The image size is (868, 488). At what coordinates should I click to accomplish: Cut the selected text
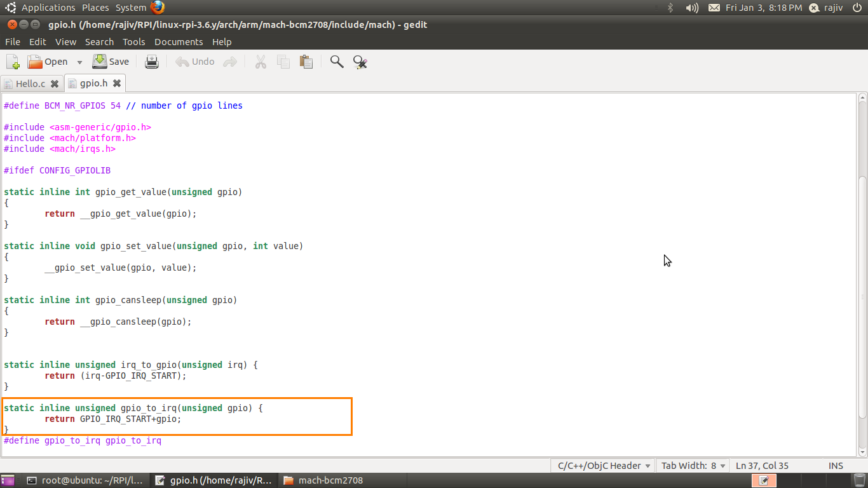(261, 61)
